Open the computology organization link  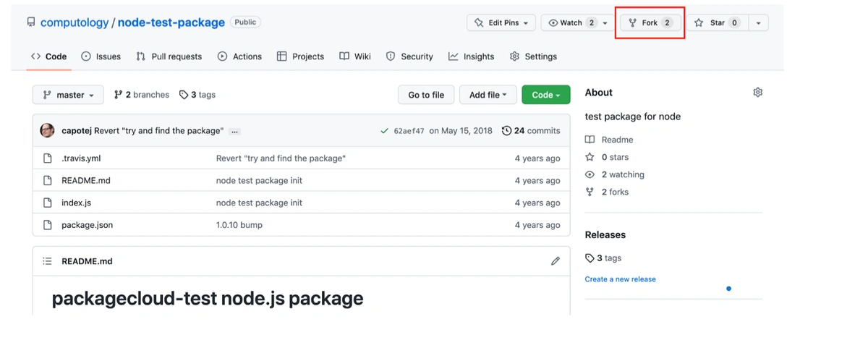click(74, 22)
